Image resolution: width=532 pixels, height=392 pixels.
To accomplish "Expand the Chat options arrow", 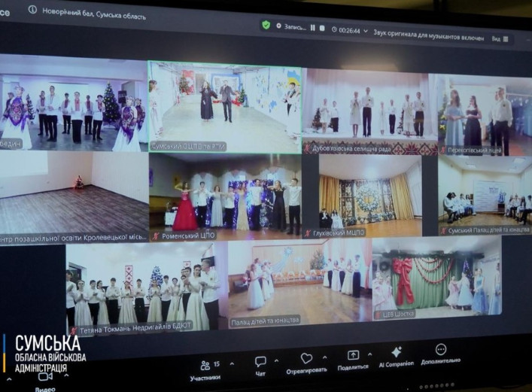I will (x=278, y=360).
